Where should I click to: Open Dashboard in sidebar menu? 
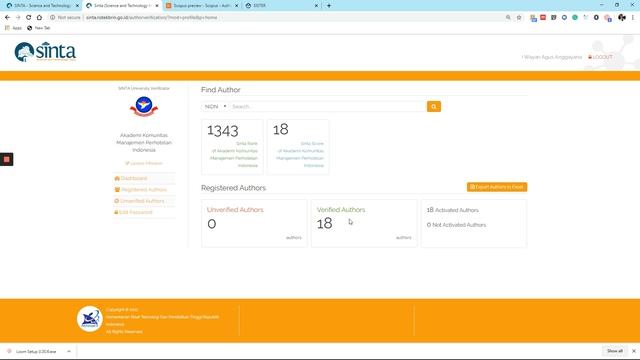(131, 178)
